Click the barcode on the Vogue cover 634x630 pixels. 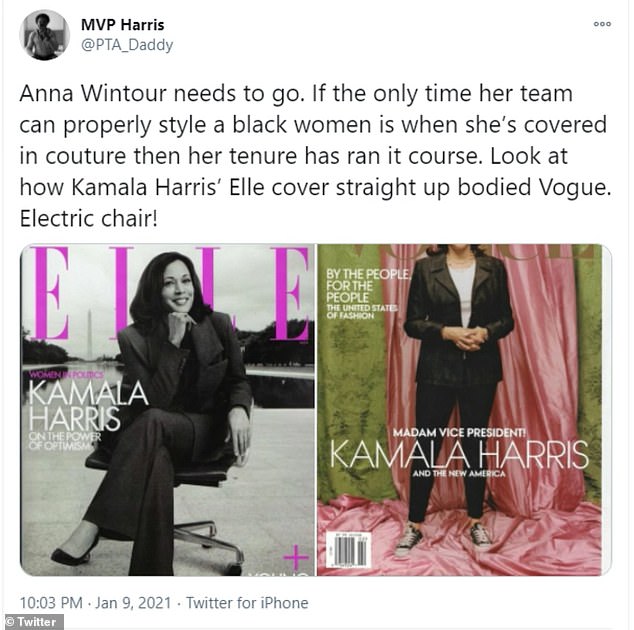[349, 551]
